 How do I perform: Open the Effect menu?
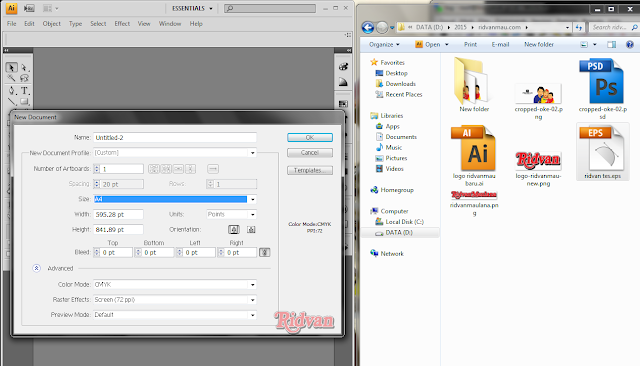click(122, 24)
